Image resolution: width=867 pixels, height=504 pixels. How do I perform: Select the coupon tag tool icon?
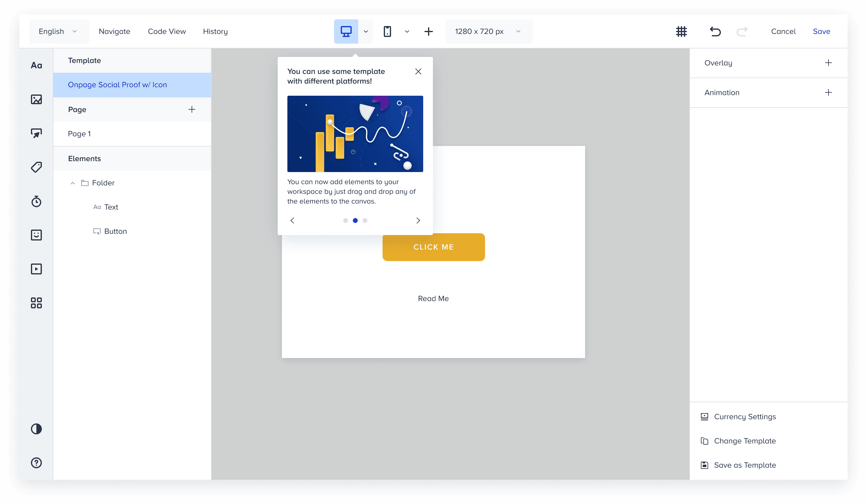[x=36, y=167]
